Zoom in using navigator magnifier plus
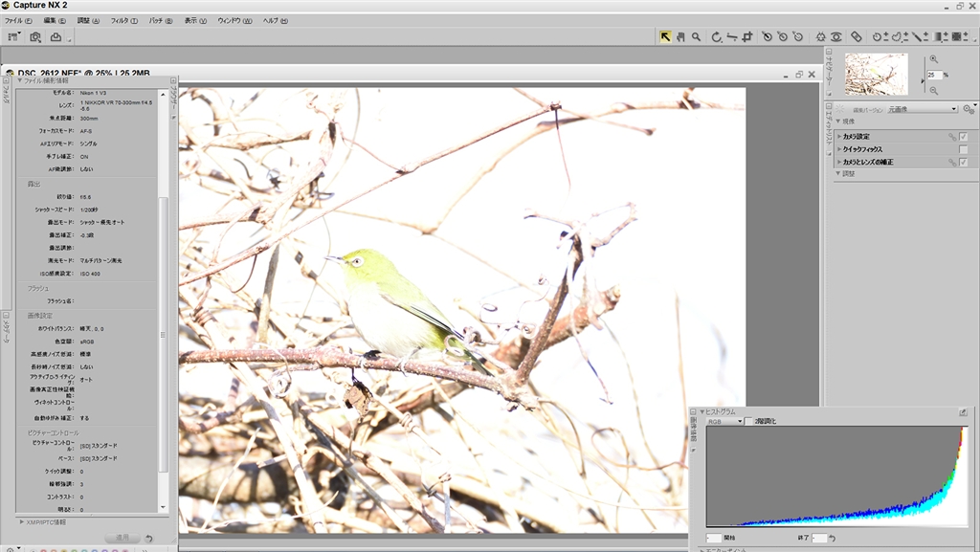Screen dimensions: 980x552 pos(934,58)
